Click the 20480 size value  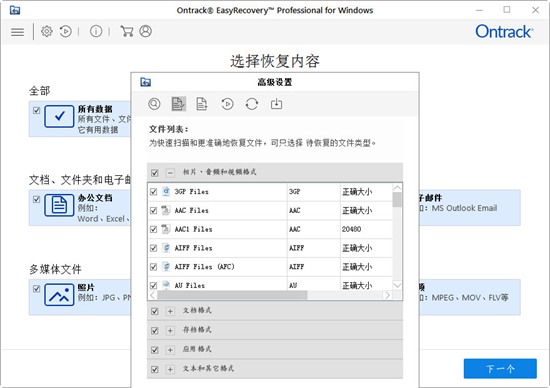coord(351,229)
